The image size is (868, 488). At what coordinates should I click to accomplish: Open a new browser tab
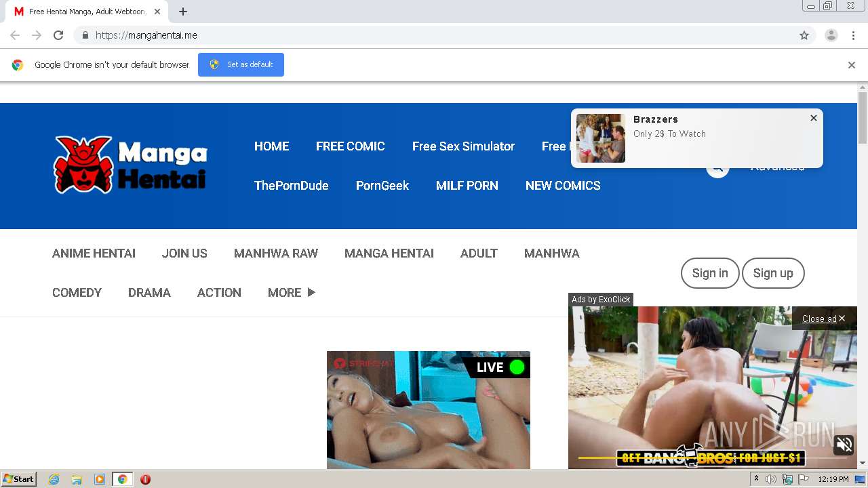tap(183, 12)
